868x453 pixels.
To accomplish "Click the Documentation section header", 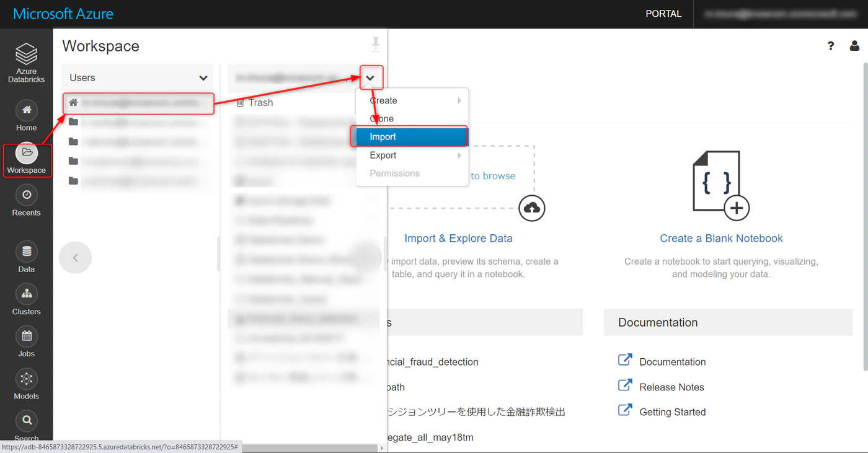I will click(728, 322).
